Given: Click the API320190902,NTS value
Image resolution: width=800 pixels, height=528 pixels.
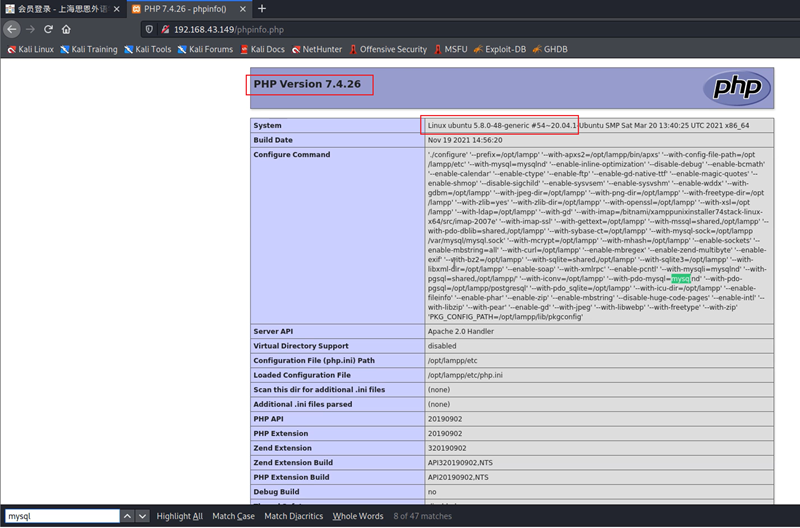Looking at the screenshot, I should click(460, 463).
